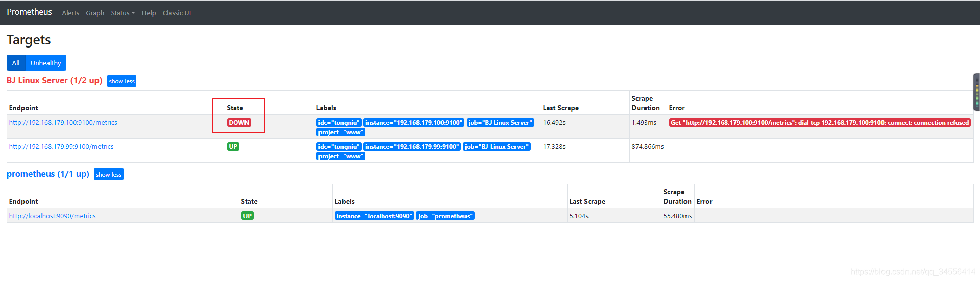Expand the Status dropdown menu
This screenshot has width=980, height=281.
(x=123, y=13)
